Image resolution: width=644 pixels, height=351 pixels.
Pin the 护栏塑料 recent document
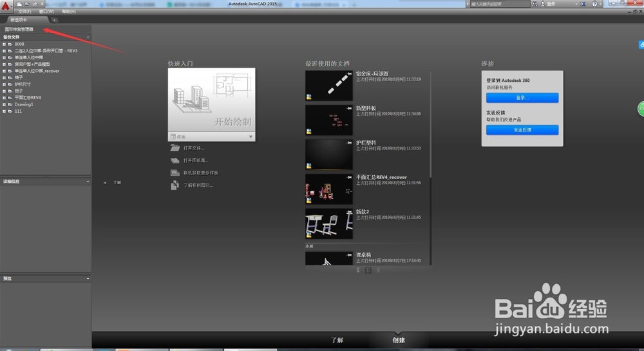coord(349,143)
